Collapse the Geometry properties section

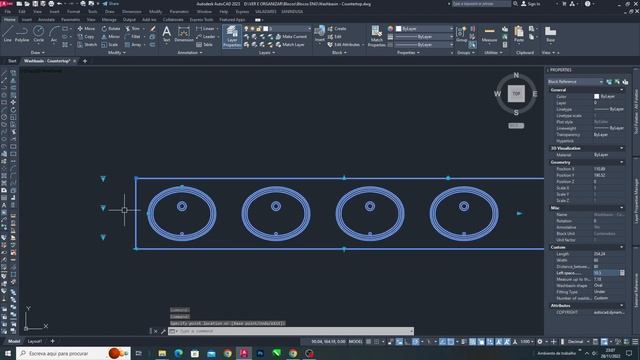[x=622, y=162]
